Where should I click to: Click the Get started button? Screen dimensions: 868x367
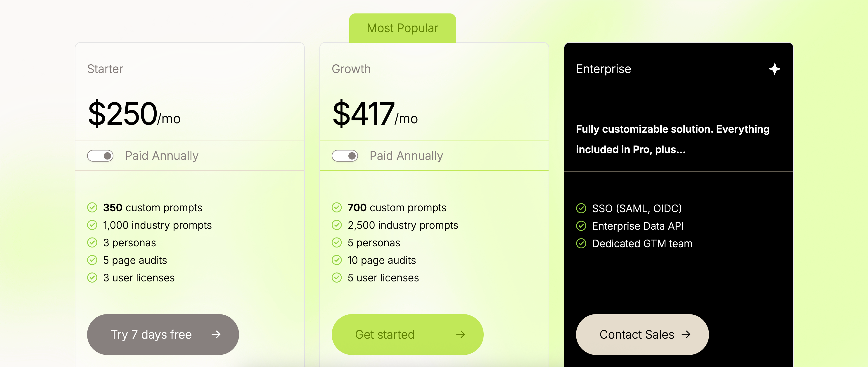click(x=407, y=334)
